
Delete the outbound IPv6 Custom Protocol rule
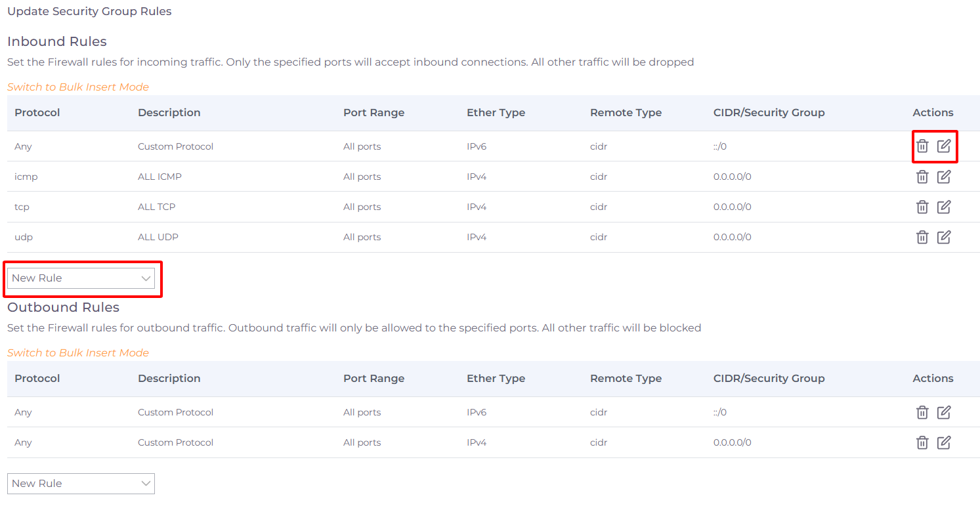(x=922, y=412)
